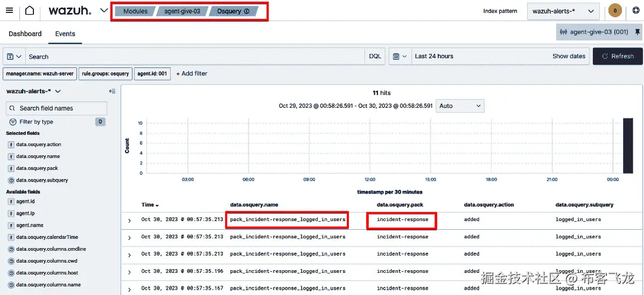Expand the wazuh logo menu chevron
Image resolution: width=644 pixels, height=295 pixels.
104,11
